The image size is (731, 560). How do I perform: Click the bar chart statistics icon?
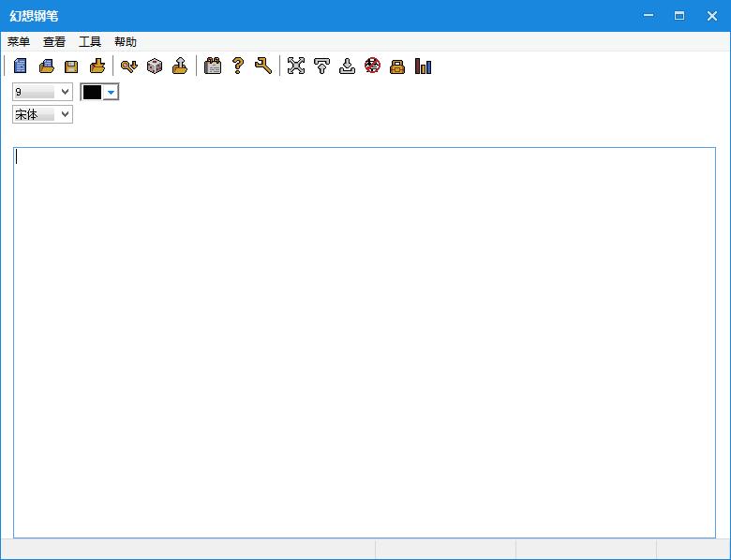point(424,66)
